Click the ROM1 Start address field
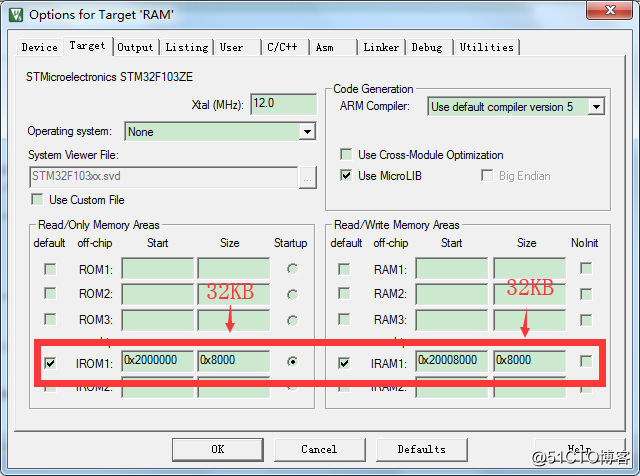 (x=158, y=268)
